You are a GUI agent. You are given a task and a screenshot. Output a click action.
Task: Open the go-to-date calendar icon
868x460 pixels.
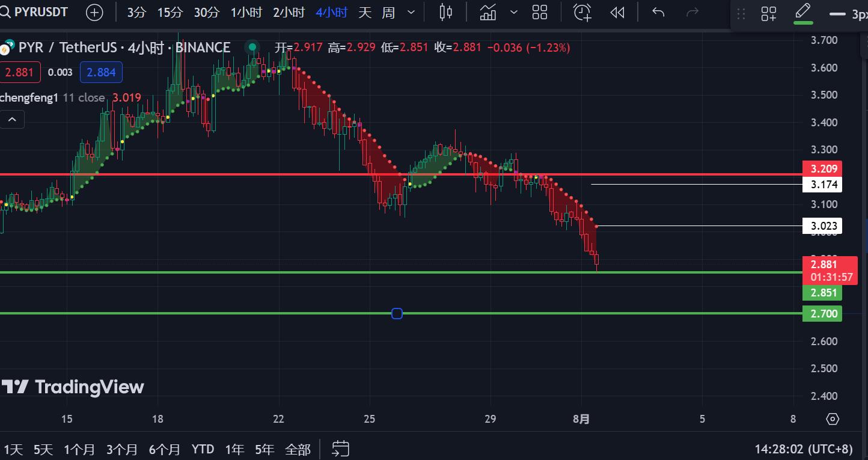[341, 449]
